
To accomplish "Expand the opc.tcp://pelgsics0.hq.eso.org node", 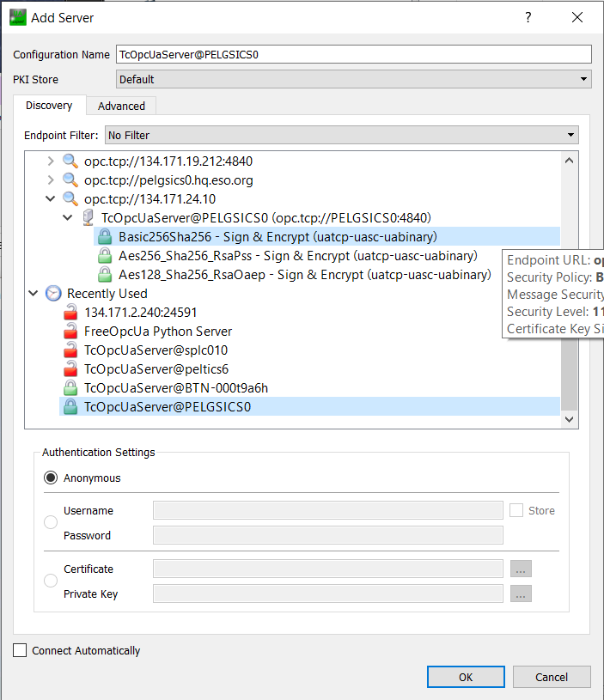I will point(51,180).
